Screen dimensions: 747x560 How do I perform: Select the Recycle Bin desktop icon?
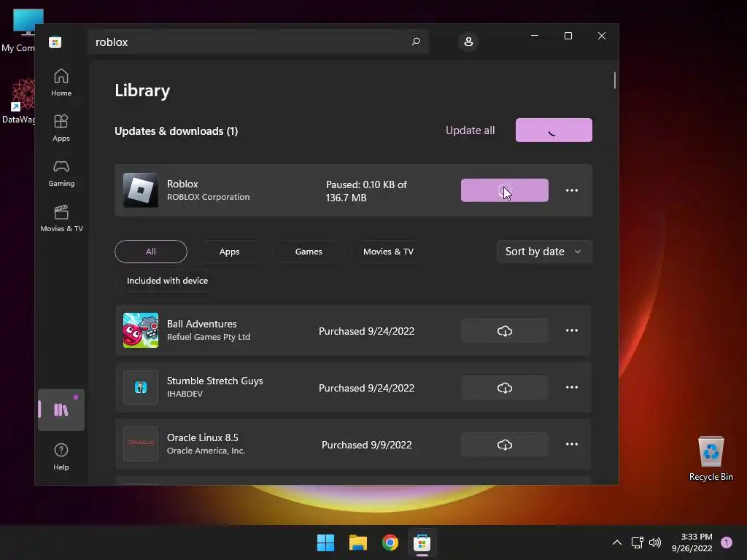(711, 458)
